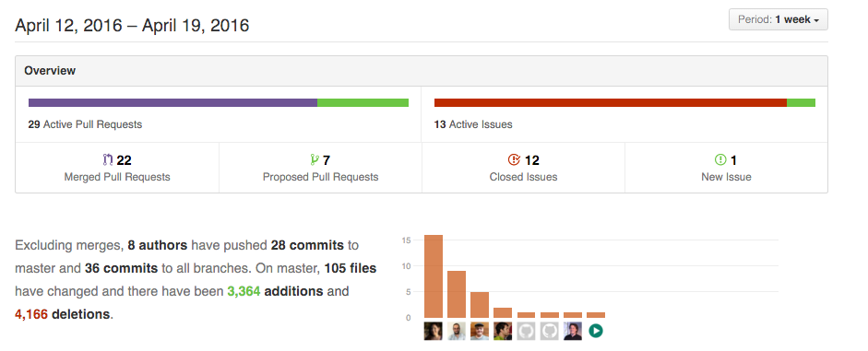The height and width of the screenshot is (351, 868).
Task: Click the first gray Octocat placeholder avatar
Action: [x=526, y=331]
